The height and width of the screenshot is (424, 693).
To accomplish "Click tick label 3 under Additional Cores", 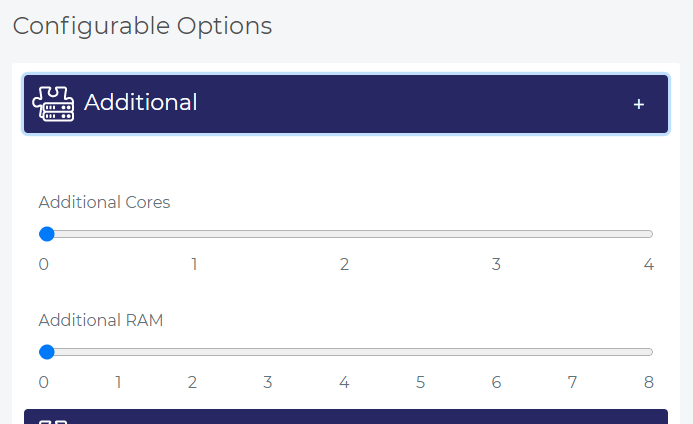I will [496, 264].
